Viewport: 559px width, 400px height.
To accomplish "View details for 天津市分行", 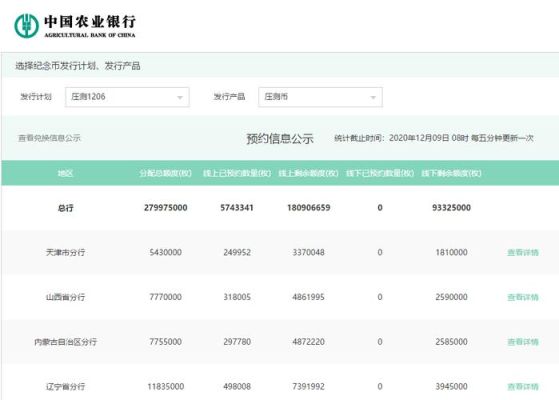I will pos(523,252).
